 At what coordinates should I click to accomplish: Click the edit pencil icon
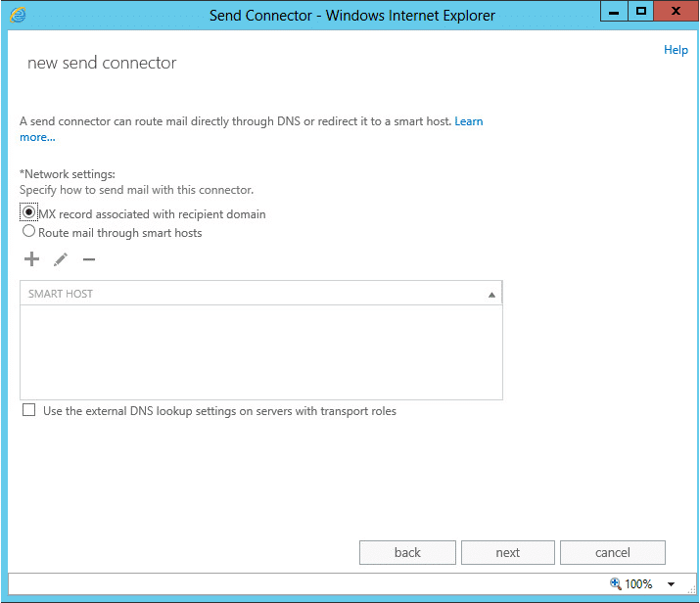coord(61,259)
